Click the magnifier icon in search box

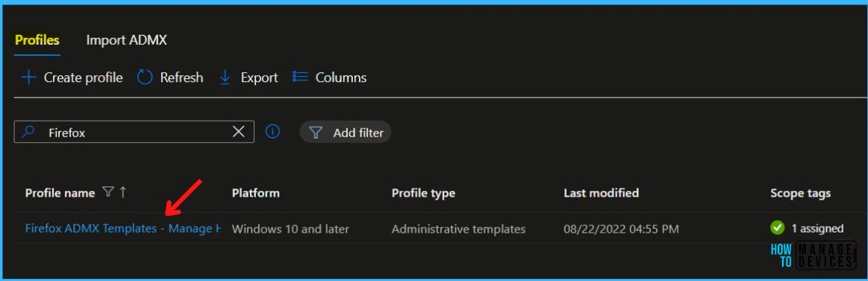coord(28,132)
